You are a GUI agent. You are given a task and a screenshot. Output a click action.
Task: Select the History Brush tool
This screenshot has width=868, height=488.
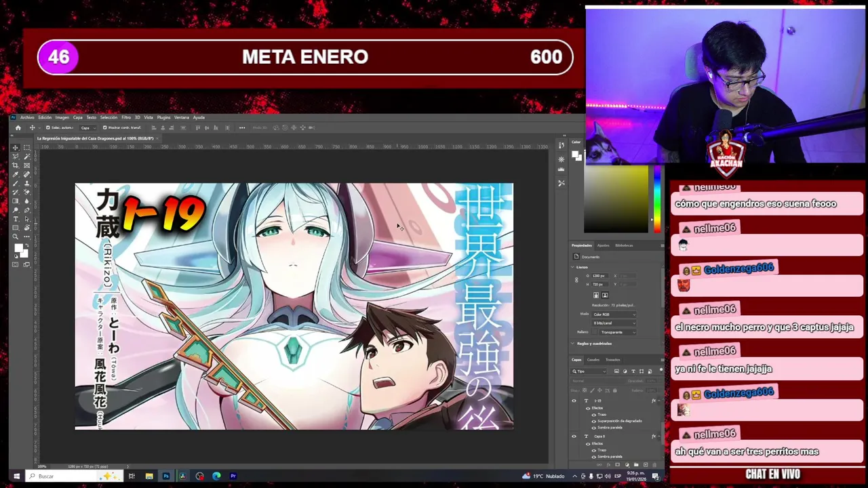coord(15,192)
